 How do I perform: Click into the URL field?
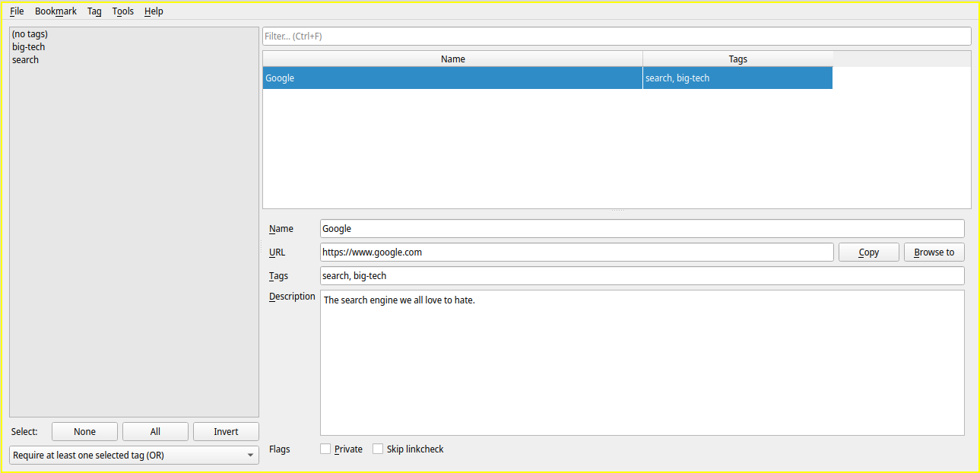tap(576, 252)
